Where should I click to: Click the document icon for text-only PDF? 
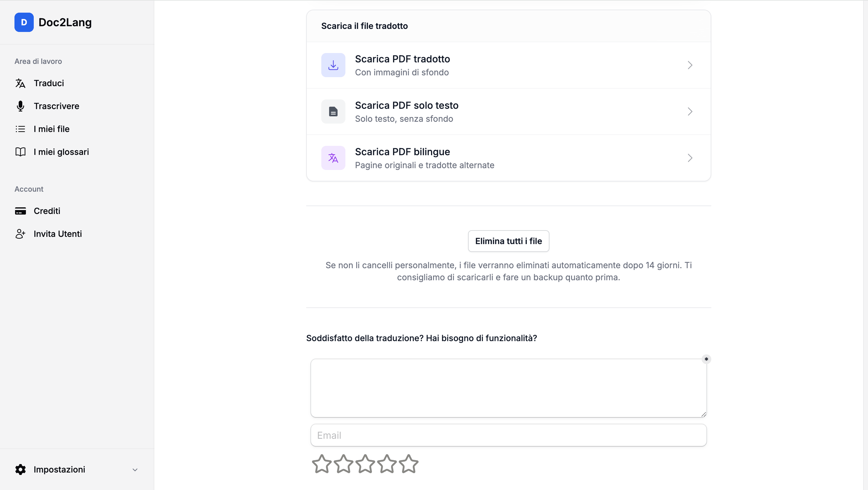[x=333, y=112]
